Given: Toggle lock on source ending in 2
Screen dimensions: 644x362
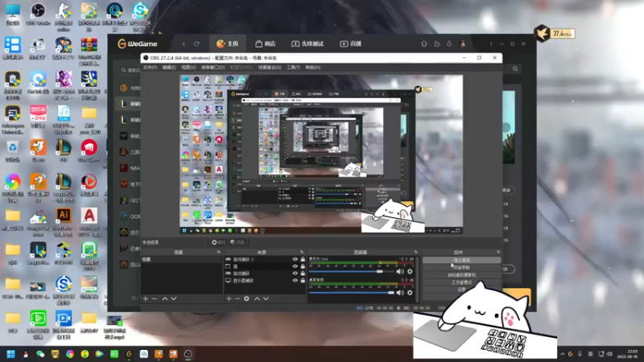Looking at the screenshot, I should pyautogui.click(x=303, y=259).
